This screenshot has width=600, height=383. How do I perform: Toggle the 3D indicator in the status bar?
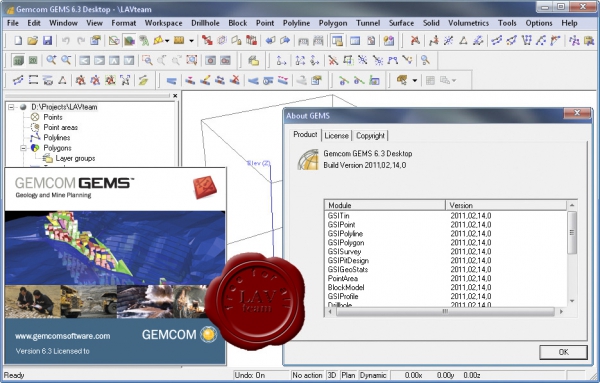point(332,375)
